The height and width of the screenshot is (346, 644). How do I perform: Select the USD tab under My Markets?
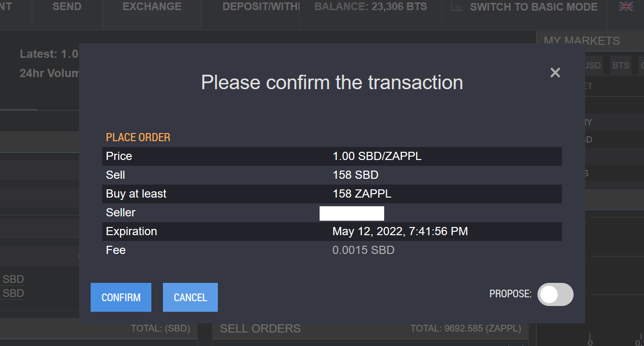tap(592, 65)
